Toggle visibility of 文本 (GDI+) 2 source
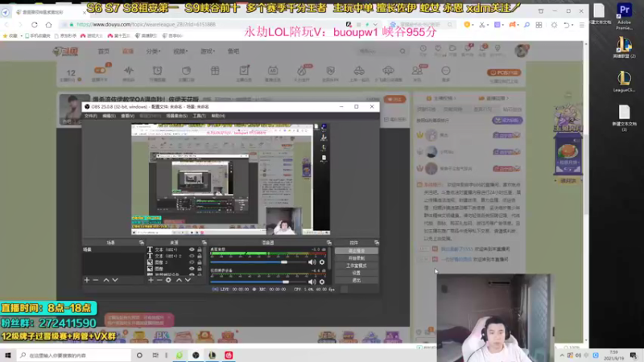The width and height of the screenshot is (644, 362). pos(192,256)
